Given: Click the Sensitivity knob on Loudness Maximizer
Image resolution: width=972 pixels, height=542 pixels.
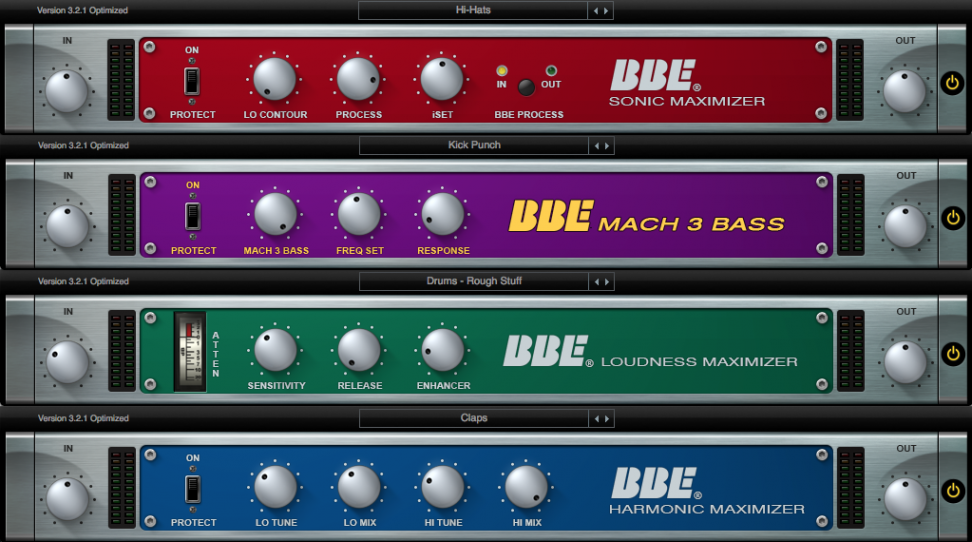Looking at the screenshot, I should point(275,350).
